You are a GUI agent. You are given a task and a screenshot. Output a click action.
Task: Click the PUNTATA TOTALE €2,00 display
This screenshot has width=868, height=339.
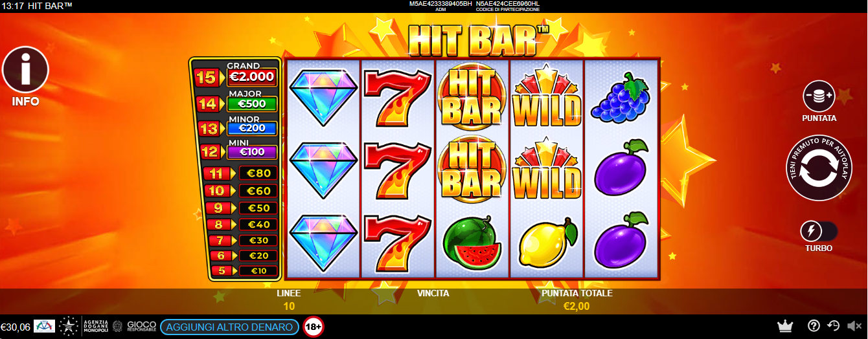coord(577,300)
